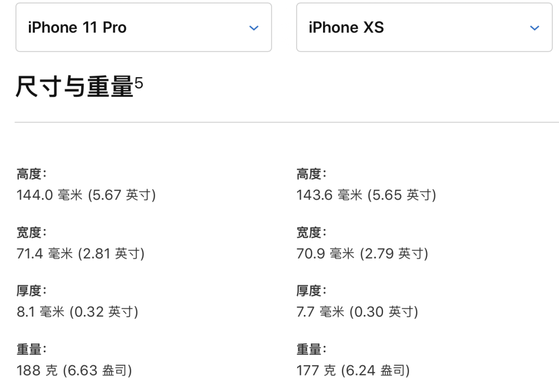
Task: Open footnote 5 next to 尺寸与重量
Action: (139, 81)
